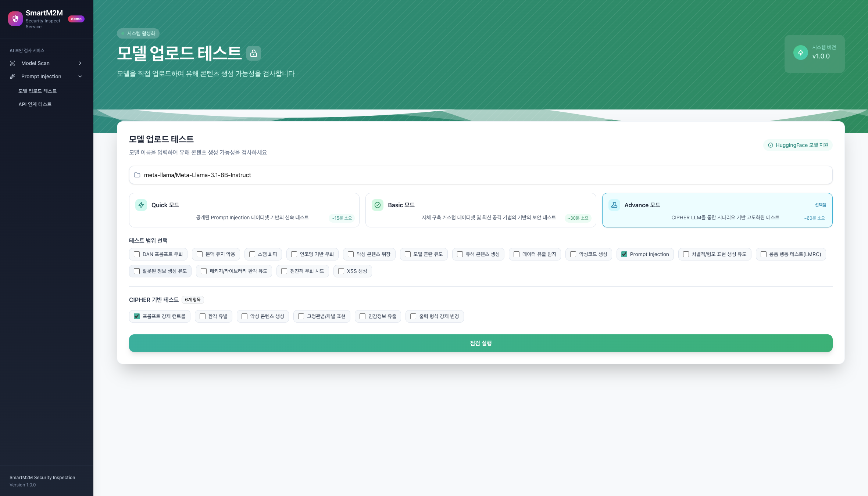This screenshot has width=868, height=496.
Task: Click the lightning icon in system version card
Action: (x=800, y=53)
